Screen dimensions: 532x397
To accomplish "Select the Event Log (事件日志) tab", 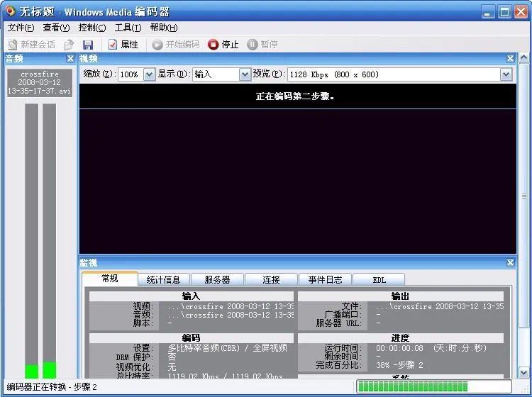I will click(x=325, y=280).
